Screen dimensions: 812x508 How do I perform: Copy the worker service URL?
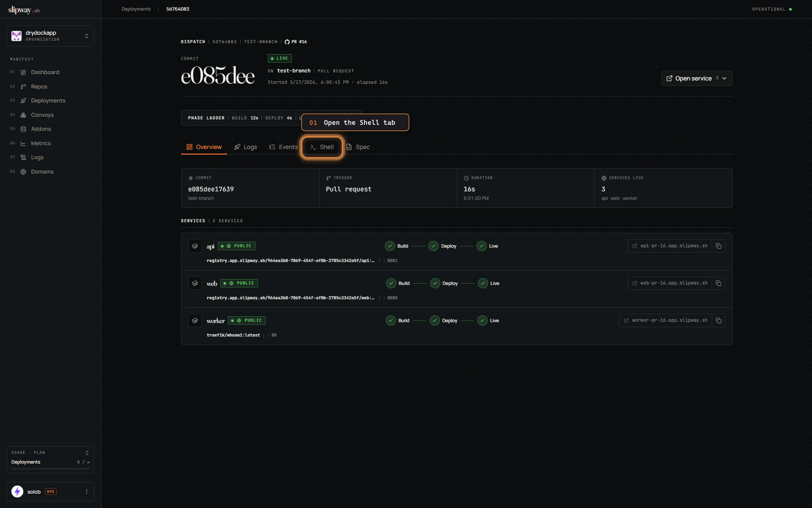tap(719, 320)
